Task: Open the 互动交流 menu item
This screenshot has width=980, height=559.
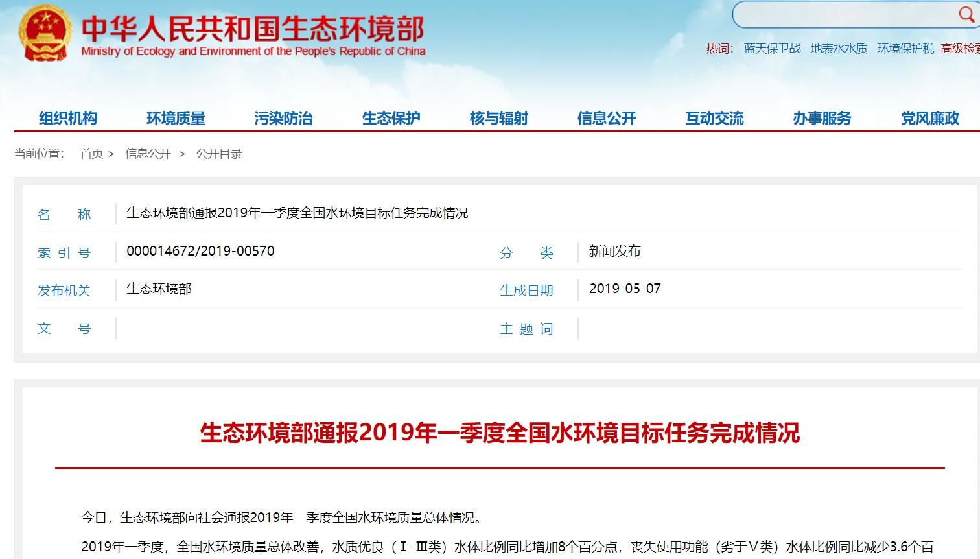Action: click(x=714, y=118)
